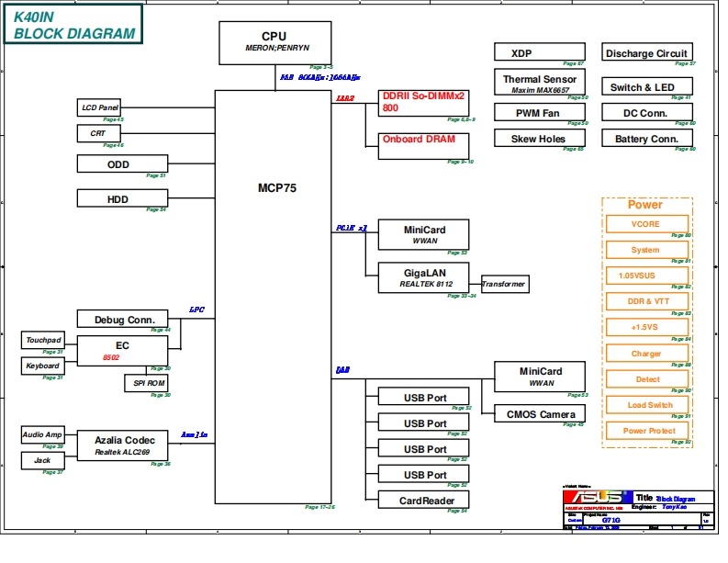
Task: Click the Debug Conn. block
Action: tap(122, 320)
